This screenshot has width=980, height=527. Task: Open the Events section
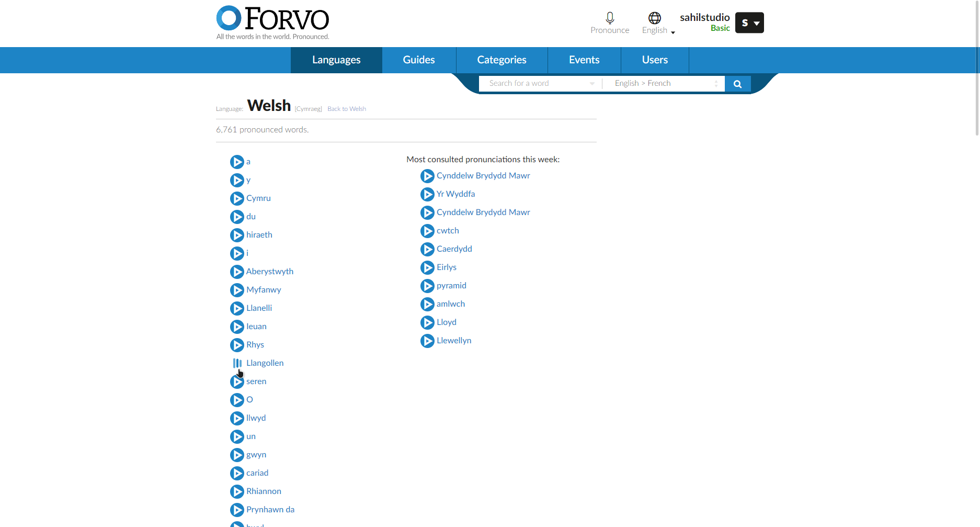(x=584, y=60)
